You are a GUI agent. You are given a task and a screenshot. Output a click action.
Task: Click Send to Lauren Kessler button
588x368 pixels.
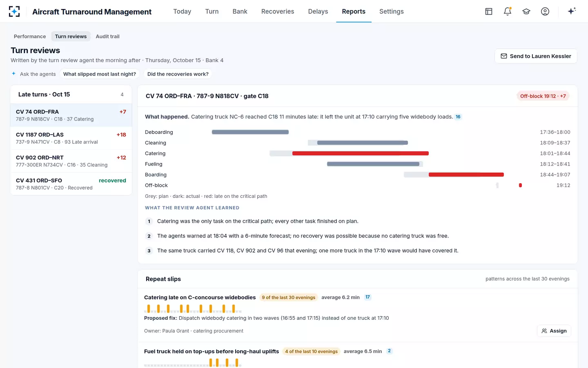[536, 56]
